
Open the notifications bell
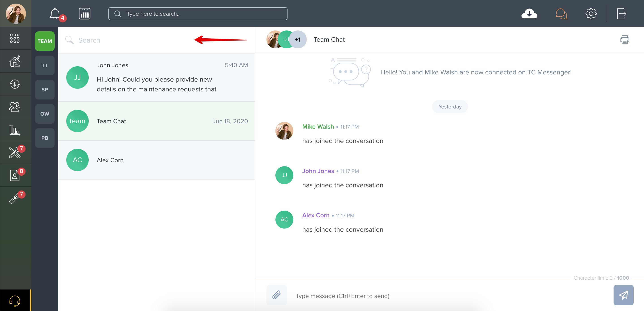point(55,14)
